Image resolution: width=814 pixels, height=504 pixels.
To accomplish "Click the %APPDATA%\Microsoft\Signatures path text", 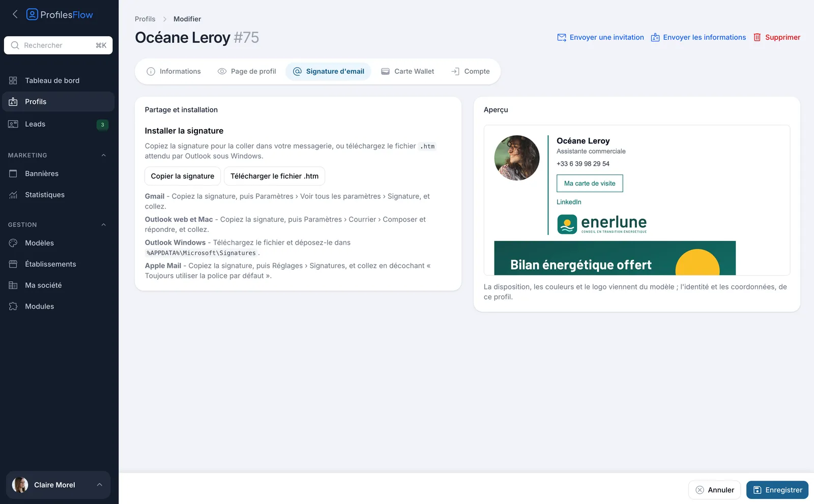I will [201, 253].
